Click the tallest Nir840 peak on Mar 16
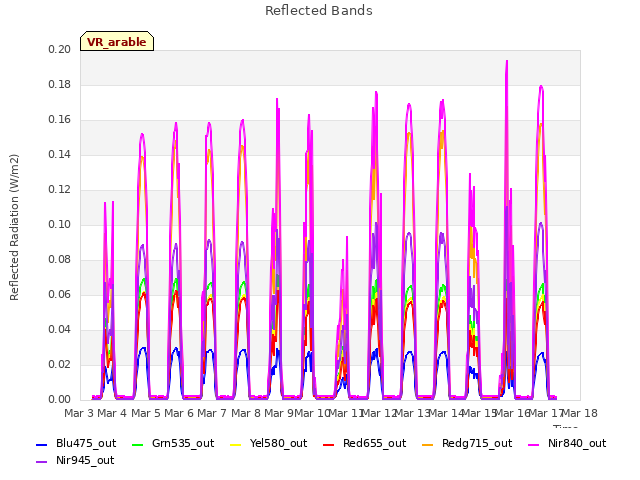This screenshot has width=640, height=480. pyautogui.click(x=507, y=61)
